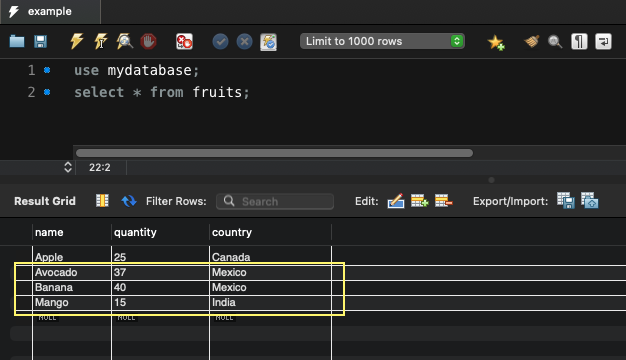626x360 pixels.
Task: Select the Canada country cell
Action: (270, 257)
